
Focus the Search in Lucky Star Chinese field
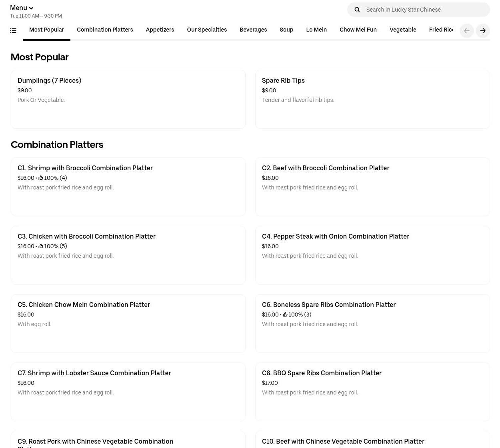pyautogui.click(x=424, y=10)
